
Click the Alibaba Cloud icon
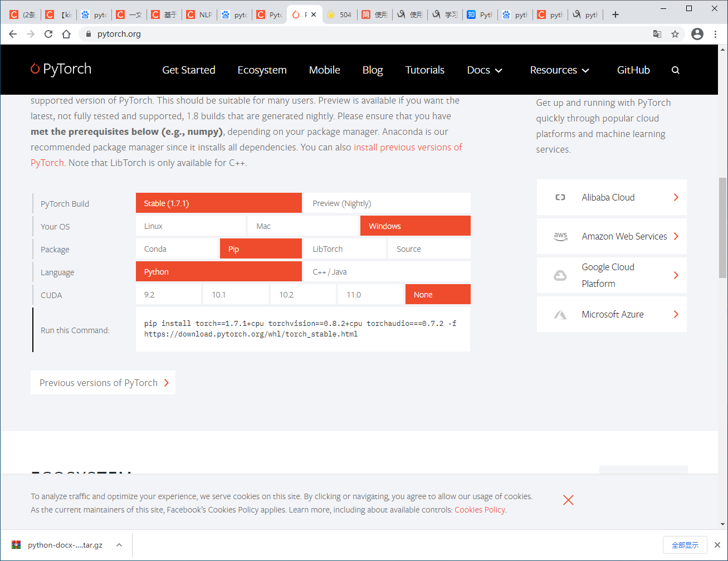560,197
